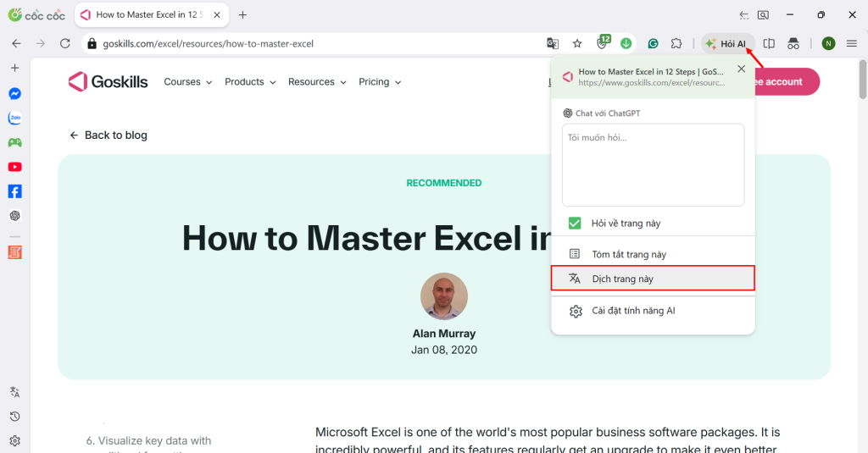Click the Chat với ChatGPT label
The height and width of the screenshot is (453, 868).
607,113
